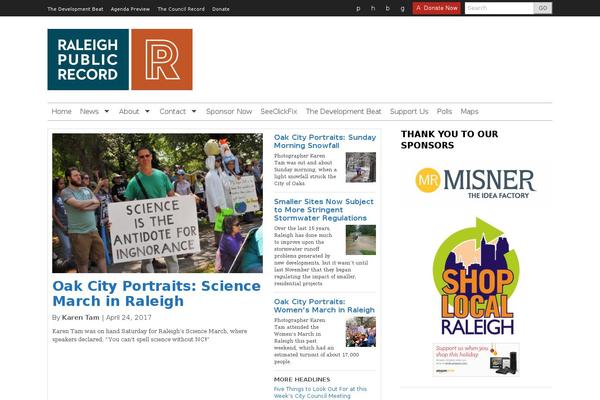This screenshot has width=600, height=400.
Task: Open Smaller Sites Stormwater Regulations headline
Action: (x=324, y=210)
